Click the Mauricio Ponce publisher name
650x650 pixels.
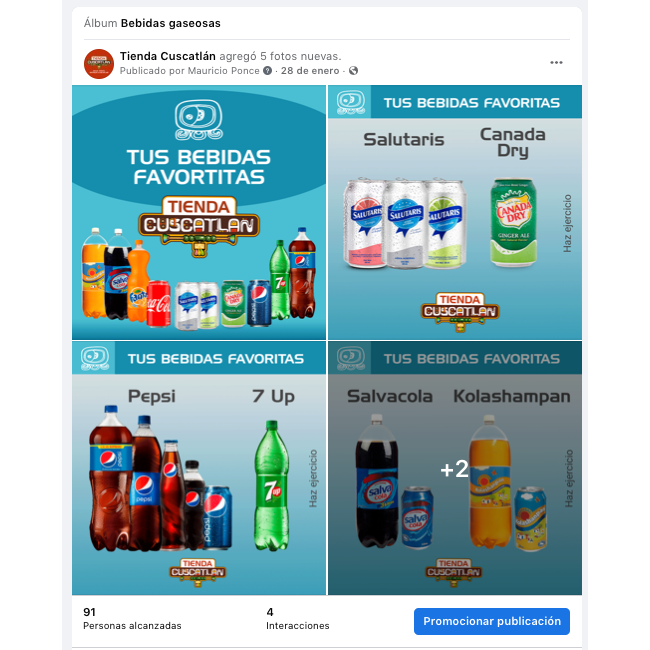pyautogui.click(x=223, y=71)
